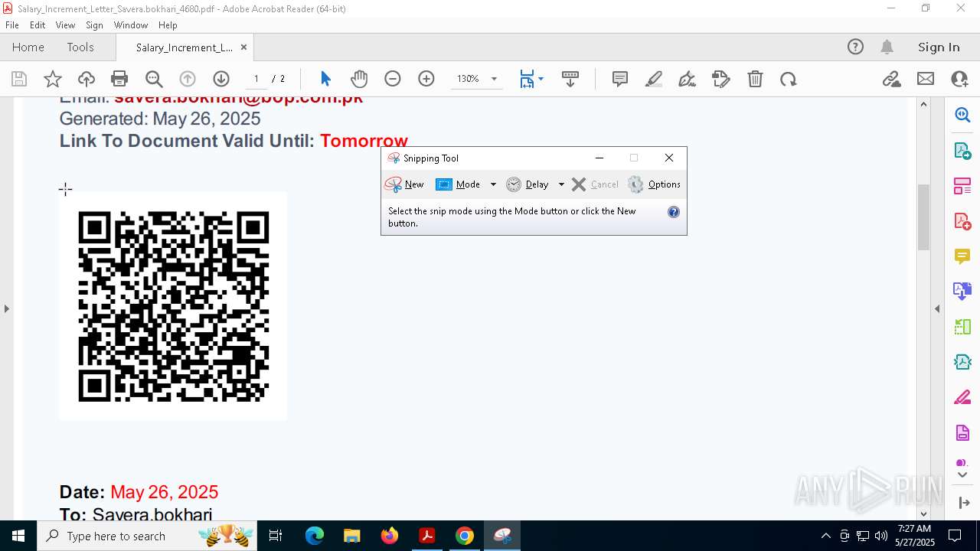Screen dimensions: 980x551
Task: Open the Organize Pages tool in right pane
Action: [x=962, y=185]
